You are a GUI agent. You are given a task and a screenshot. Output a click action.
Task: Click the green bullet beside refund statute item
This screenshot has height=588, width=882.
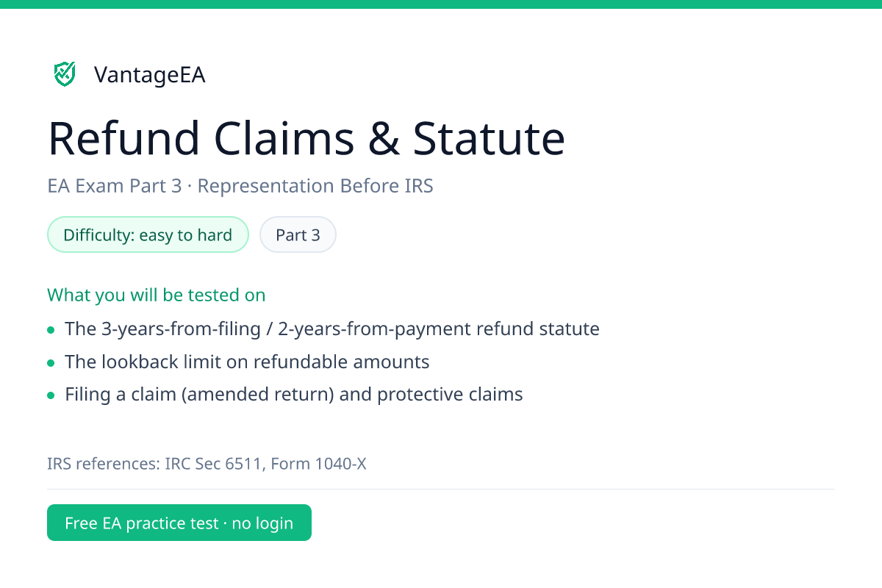click(x=51, y=330)
